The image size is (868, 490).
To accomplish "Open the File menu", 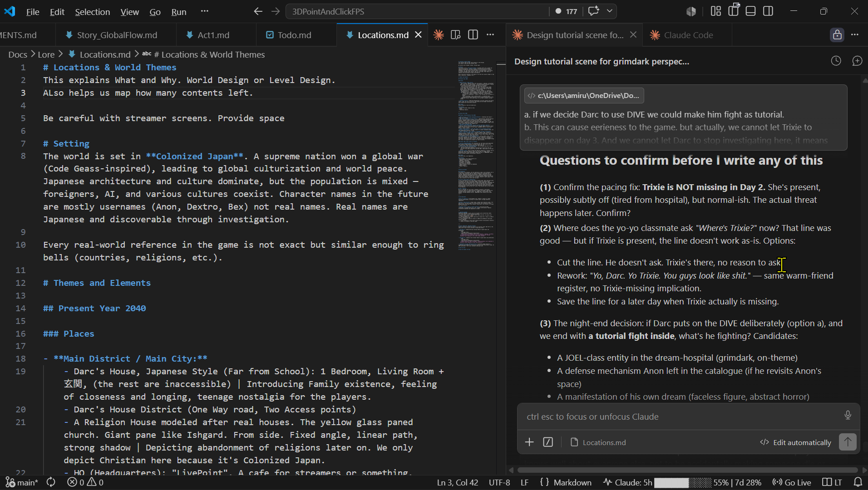I will pos(33,11).
